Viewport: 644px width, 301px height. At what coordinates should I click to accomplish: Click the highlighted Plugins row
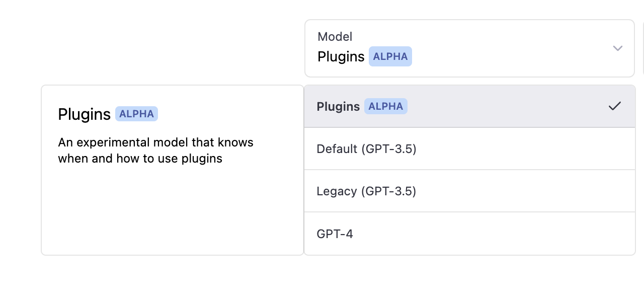pyautogui.click(x=453, y=106)
